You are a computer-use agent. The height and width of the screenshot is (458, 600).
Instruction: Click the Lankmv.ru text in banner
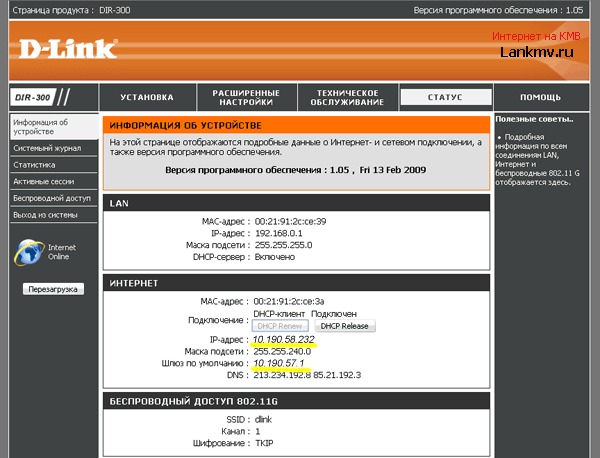tap(536, 52)
